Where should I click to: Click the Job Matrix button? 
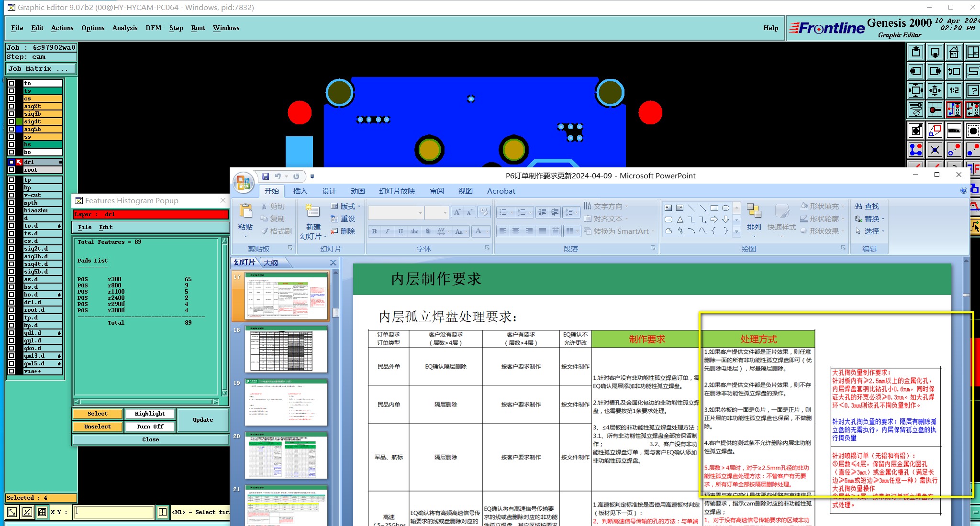(41, 69)
